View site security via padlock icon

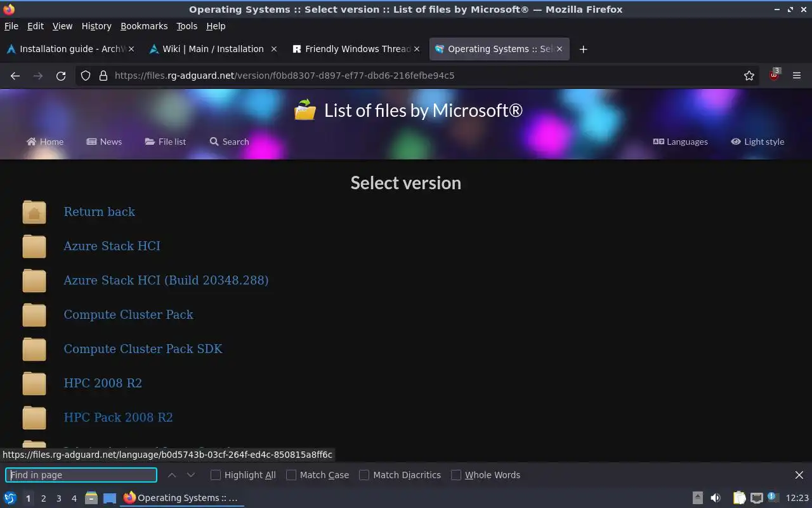103,76
